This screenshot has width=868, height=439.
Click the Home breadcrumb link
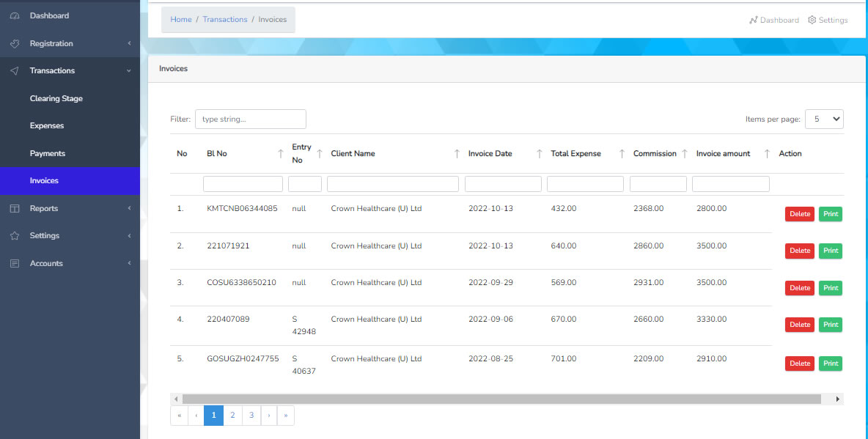pos(181,20)
